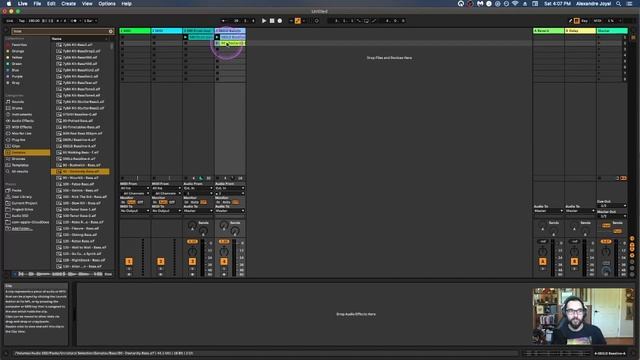640x360 pixels.
Task: Click the Tap tempo button
Action: click(22, 21)
